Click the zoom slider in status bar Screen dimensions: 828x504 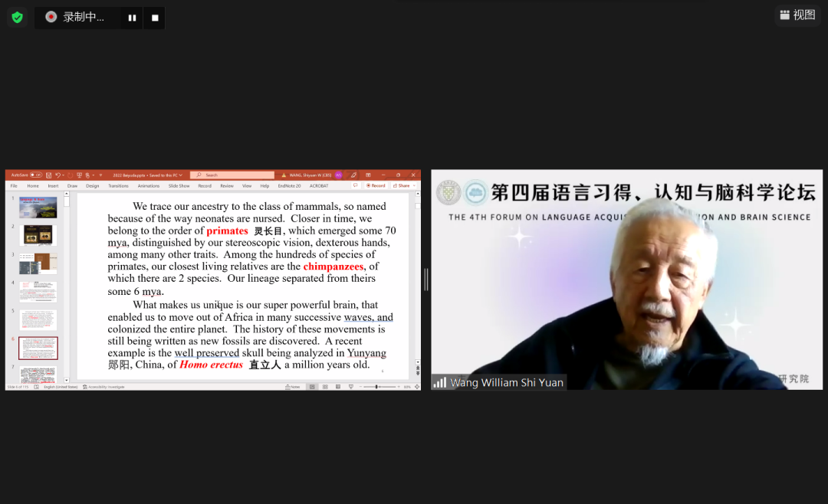tap(377, 387)
